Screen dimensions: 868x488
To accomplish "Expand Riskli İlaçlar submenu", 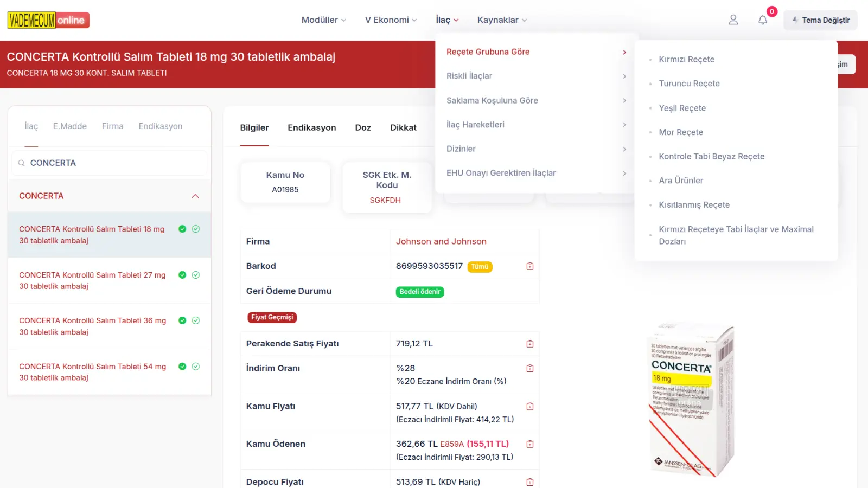I will [536, 76].
